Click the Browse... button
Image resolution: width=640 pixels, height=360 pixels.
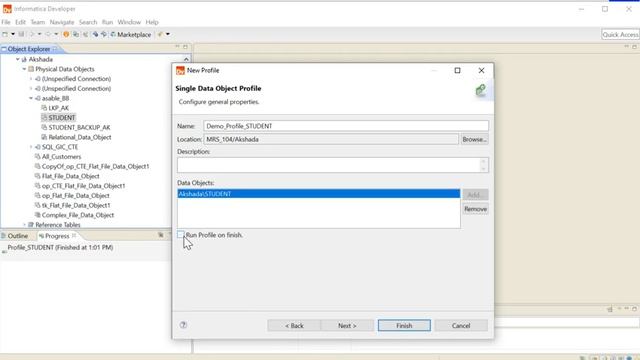click(474, 139)
